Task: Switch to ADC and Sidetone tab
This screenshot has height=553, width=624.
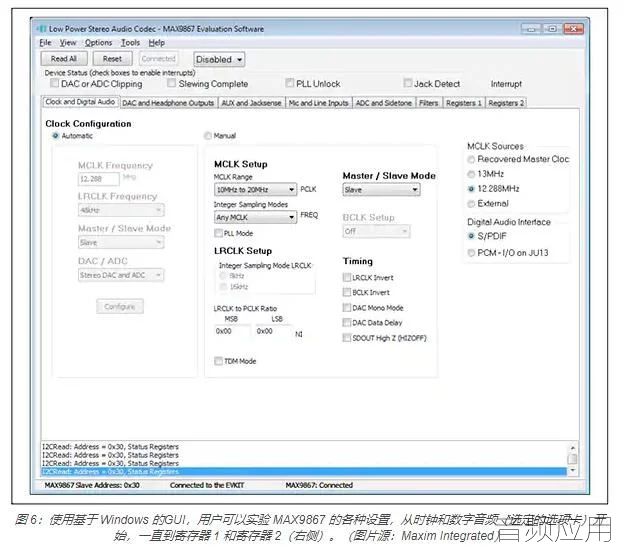Action: [384, 103]
